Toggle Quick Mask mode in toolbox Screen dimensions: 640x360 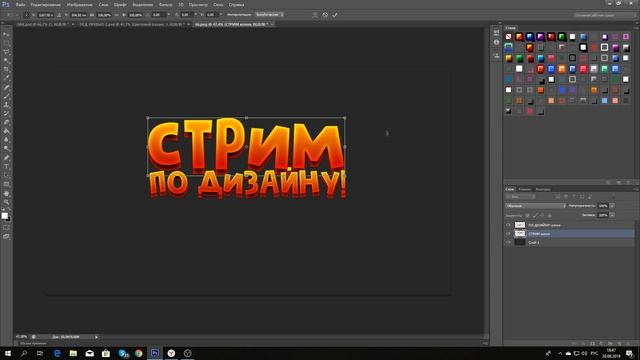point(6,228)
